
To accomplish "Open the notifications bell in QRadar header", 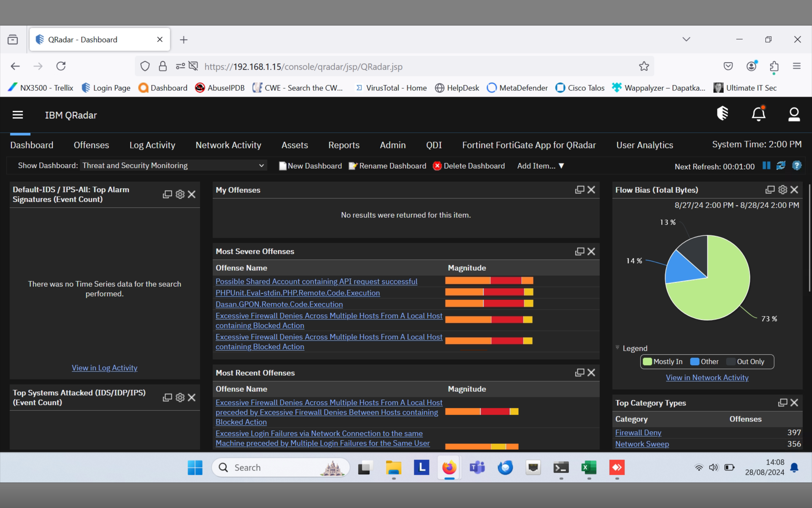I will tap(759, 113).
